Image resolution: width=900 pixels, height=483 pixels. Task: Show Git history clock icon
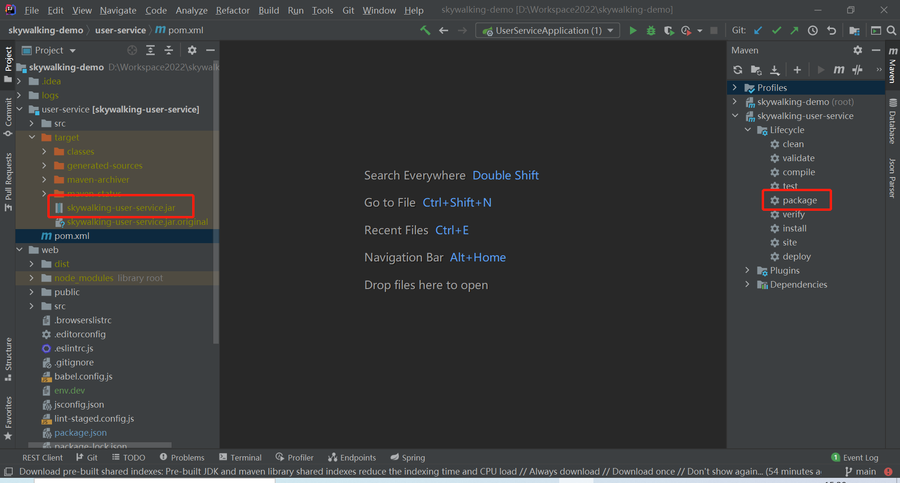click(813, 30)
